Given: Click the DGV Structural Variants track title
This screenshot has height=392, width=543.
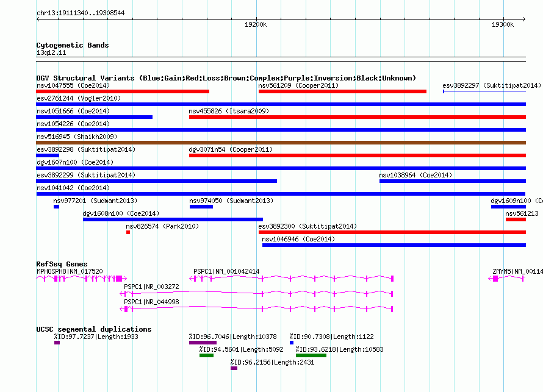Looking at the screenshot, I should (x=226, y=78).
